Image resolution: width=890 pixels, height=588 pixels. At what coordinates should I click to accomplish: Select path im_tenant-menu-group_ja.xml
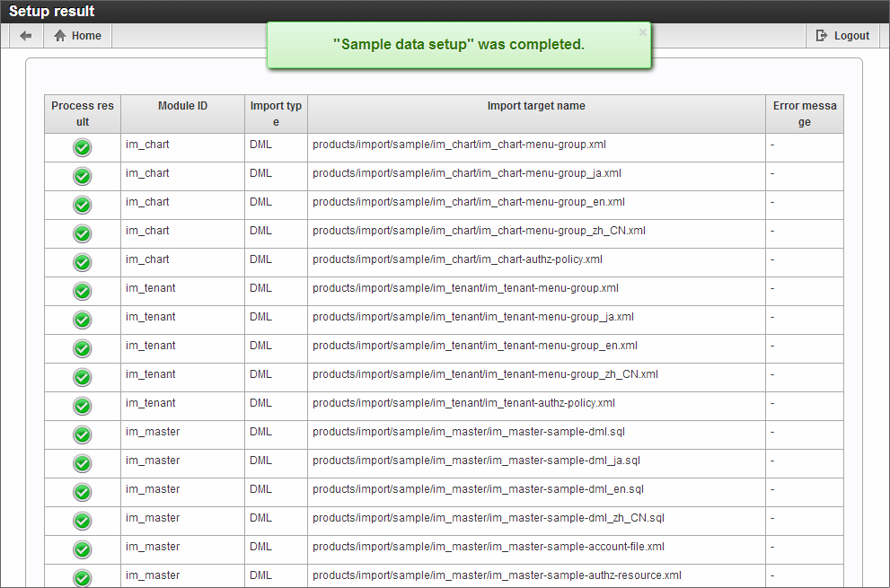[473, 317]
